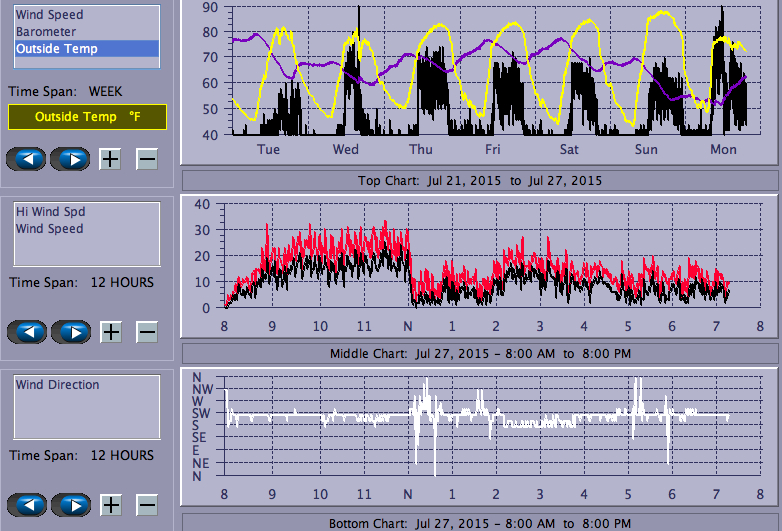Click top chart previous time span arrow
Image resolution: width=782 pixels, height=531 pixels.
point(26,158)
